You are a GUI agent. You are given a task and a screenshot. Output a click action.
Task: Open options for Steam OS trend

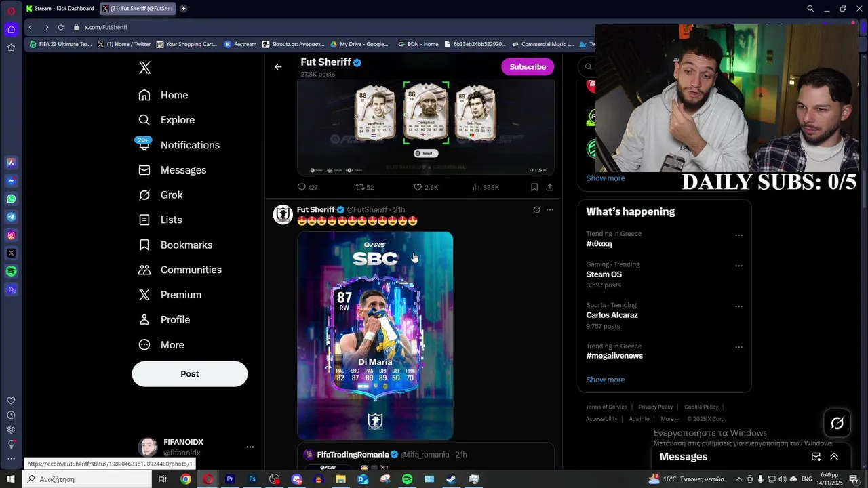pyautogui.click(x=738, y=266)
